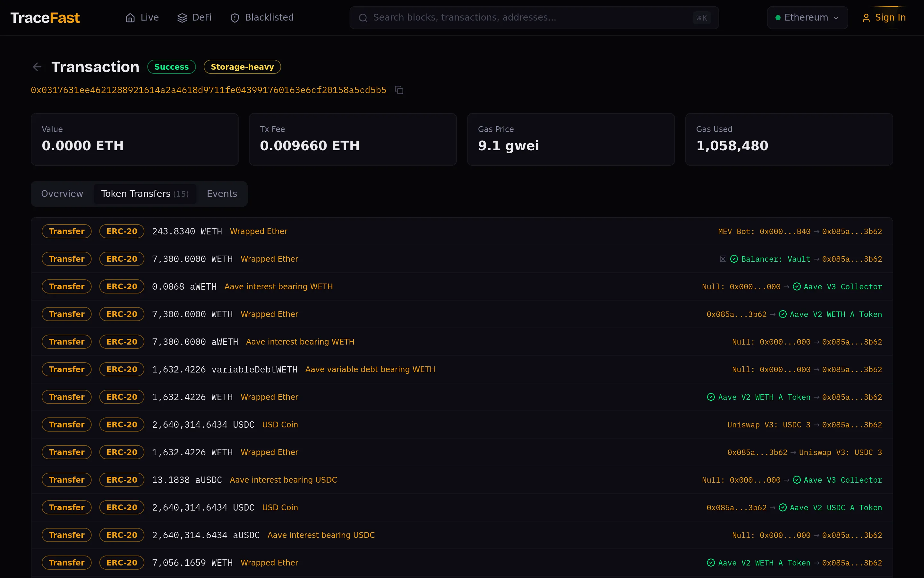Screen dimensions: 924x578
Task: Click the layers icon next to DeFi
Action: pos(182,18)
